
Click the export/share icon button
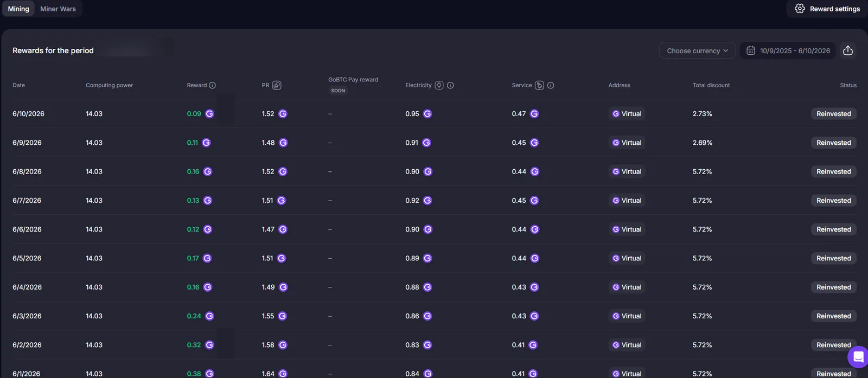click(x=848, y=50)
